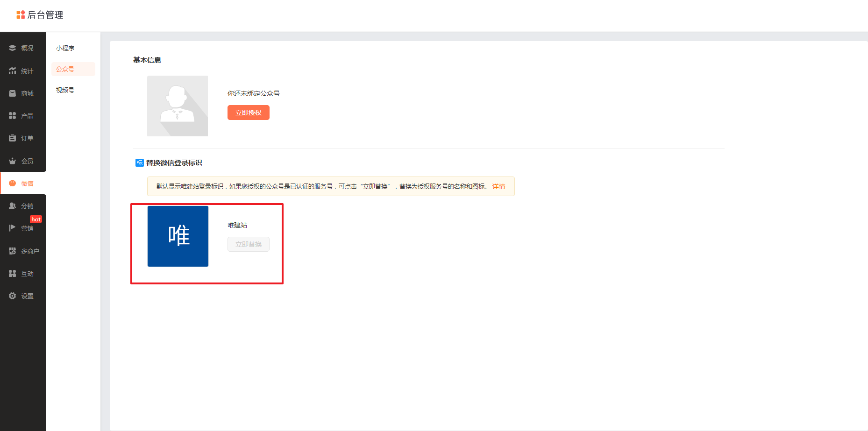Open the 营销 marketing flag icon

pos(13,228)
